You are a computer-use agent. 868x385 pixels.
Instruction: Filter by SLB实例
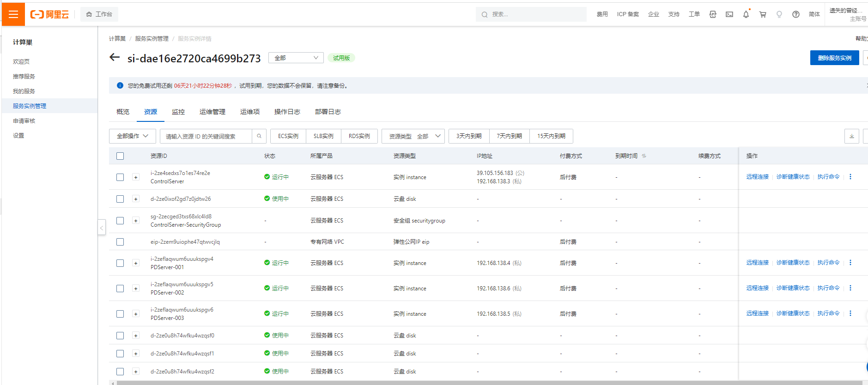[323, 136]
